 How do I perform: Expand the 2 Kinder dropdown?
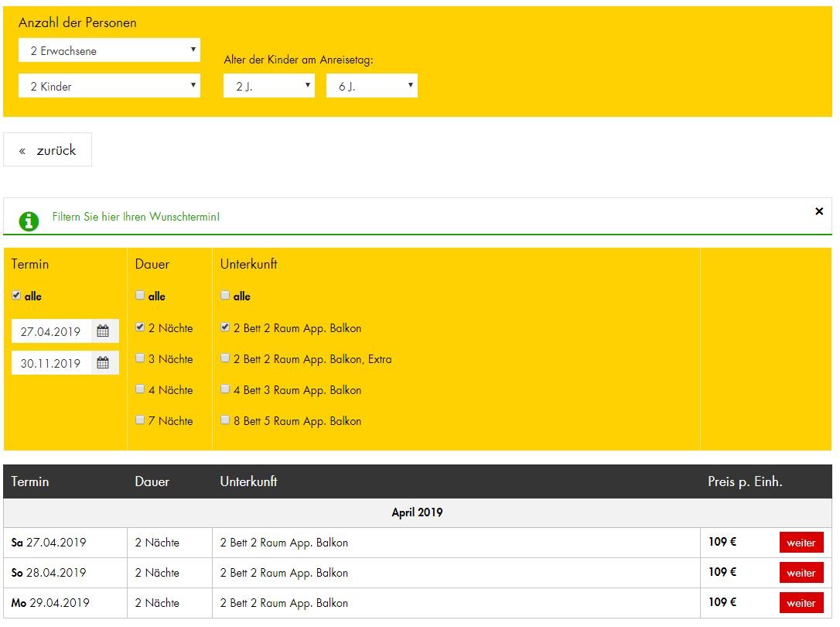(x=109, y=86)
